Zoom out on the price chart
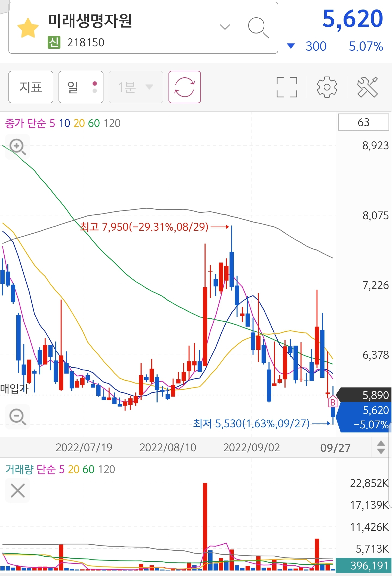Image resolution: width=392 pixels, height=576 pixels. pyautogui.click(x=18, y=417)
